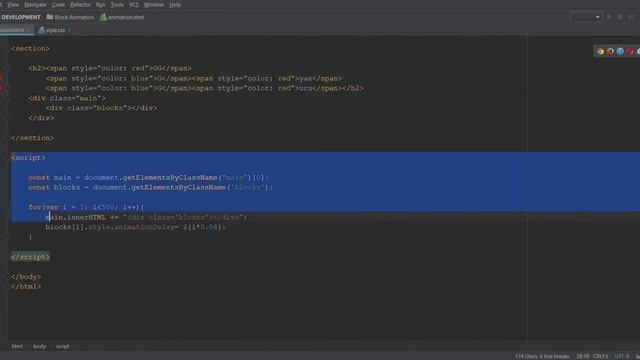
Task: Click the span line containing "yan"
Action: [194, 78]
